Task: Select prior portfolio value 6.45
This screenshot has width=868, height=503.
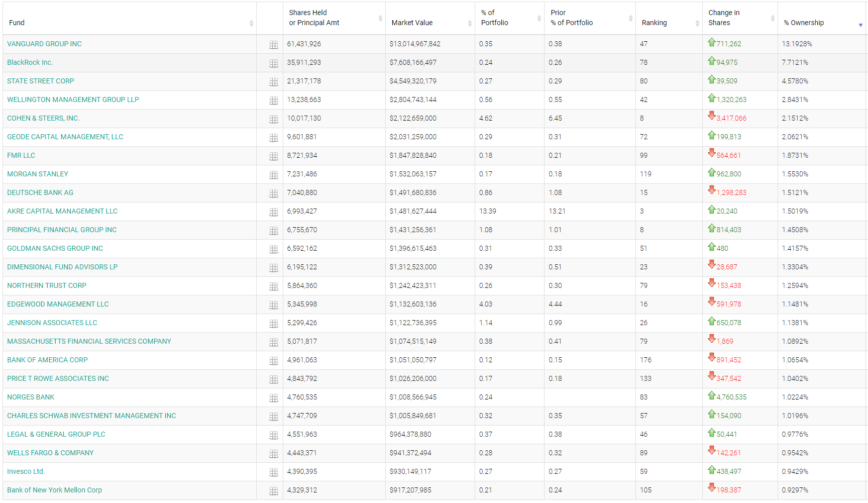Action: click(555, 118)
